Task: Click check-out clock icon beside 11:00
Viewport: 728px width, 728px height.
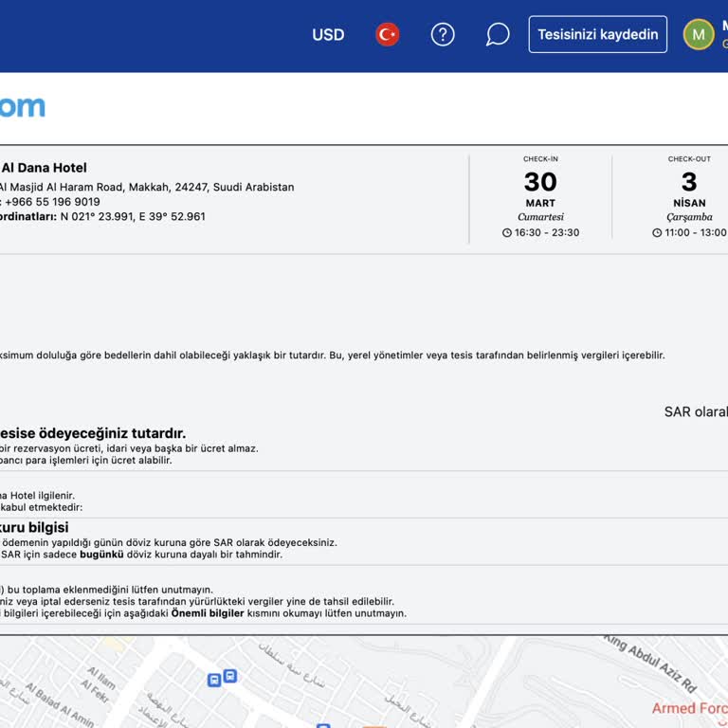Action: (x=657, y=233)
